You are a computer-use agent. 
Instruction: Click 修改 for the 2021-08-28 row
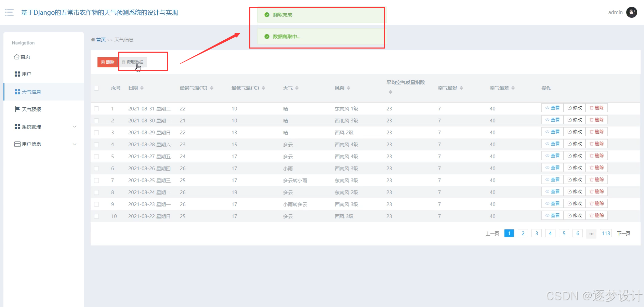(575, 144)
